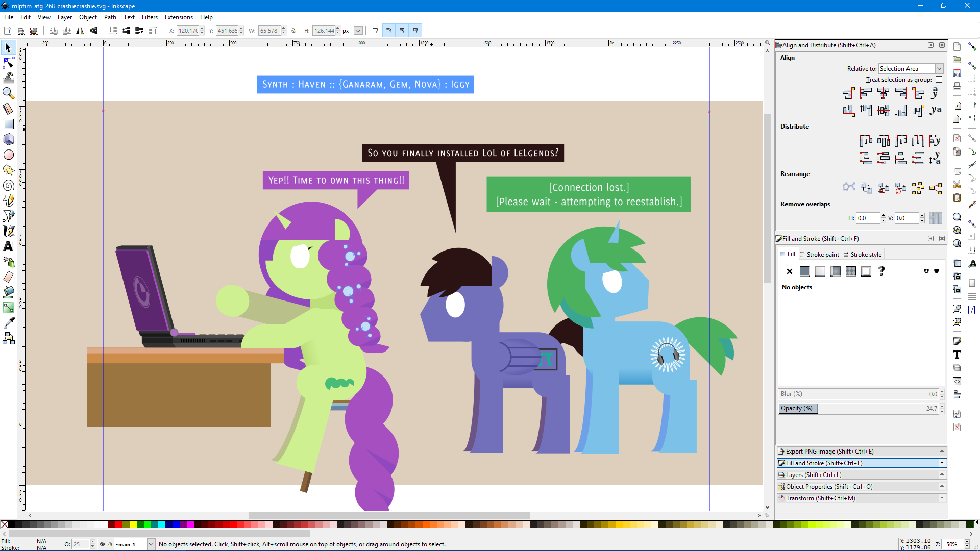Click the Cut scissors icon

(957, 184)
